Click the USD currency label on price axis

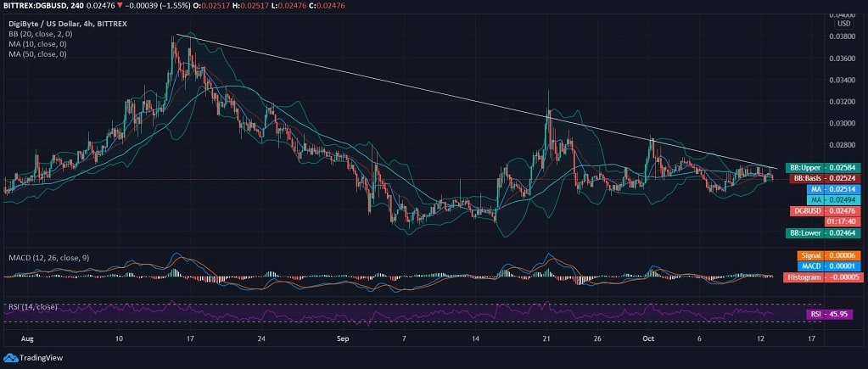coord(844,23)
